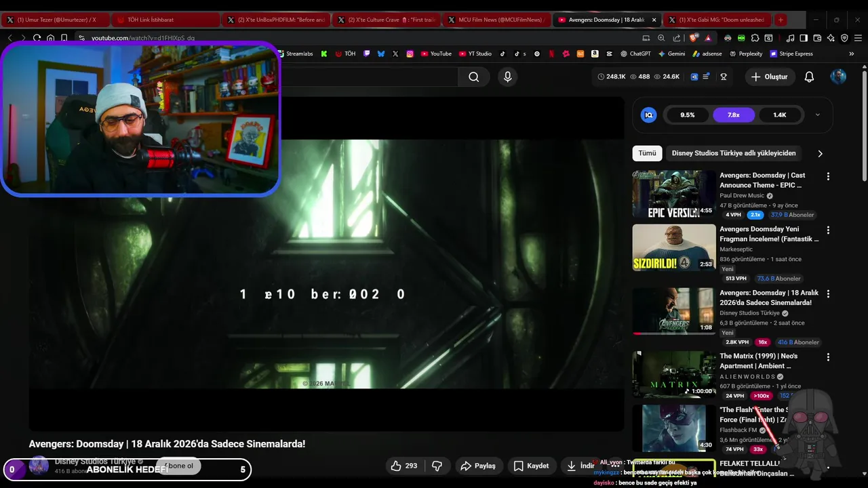This screenshot has height=488, width=868.
Task: Open the Brave Shields lion icon
Action: click(692, 38)
